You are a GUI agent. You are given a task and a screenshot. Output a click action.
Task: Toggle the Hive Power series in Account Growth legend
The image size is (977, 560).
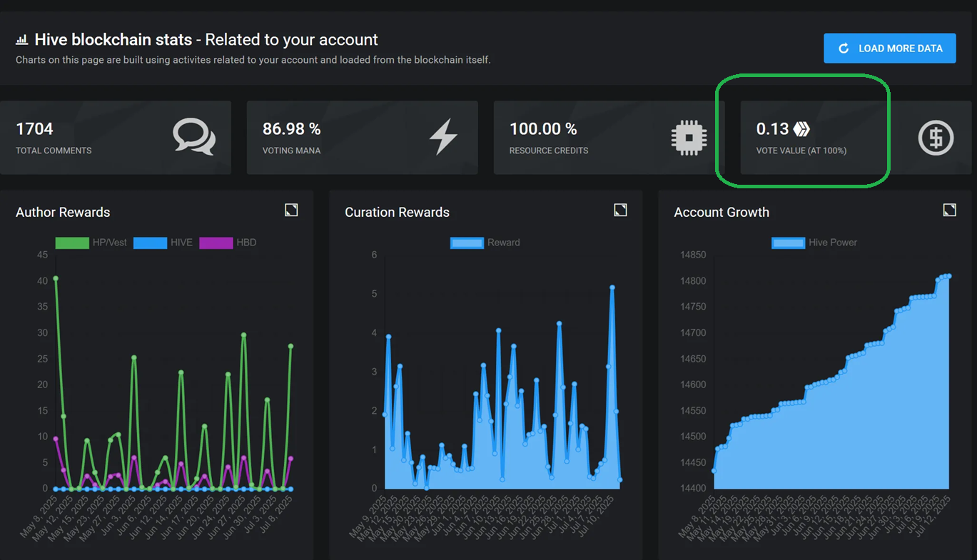[814, 243]
